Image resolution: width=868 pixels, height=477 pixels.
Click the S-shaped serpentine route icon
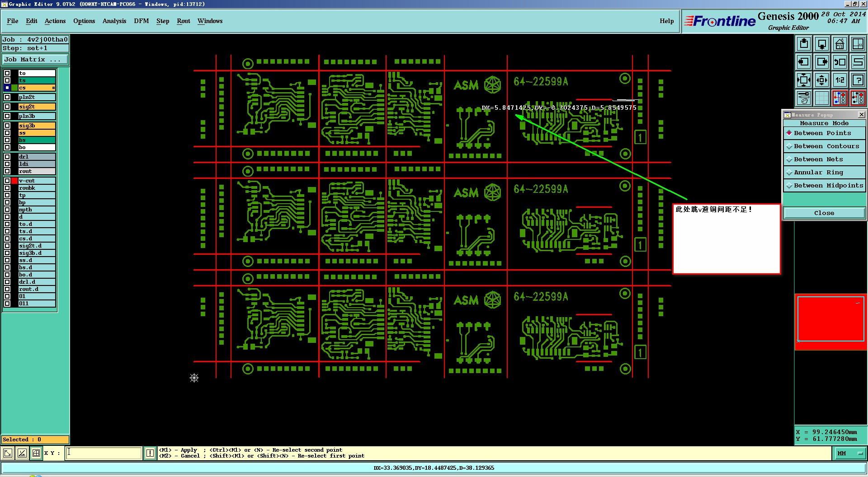[x=858, y=62]
